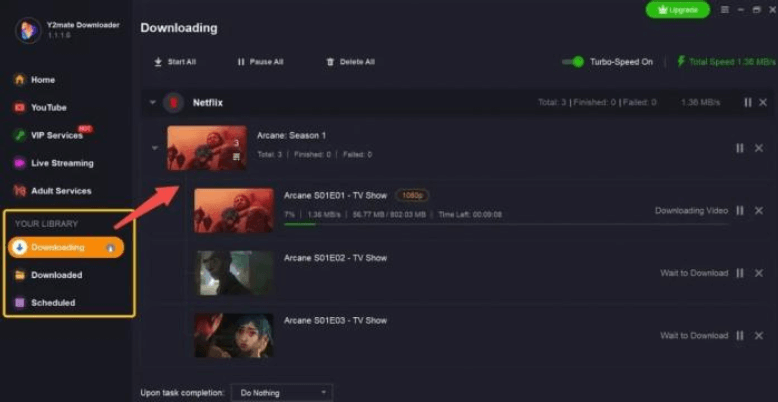This screenshot has height=402, width=778.
Task: Pause Arcane: Season 1 downloads
Action: point(740,148)
